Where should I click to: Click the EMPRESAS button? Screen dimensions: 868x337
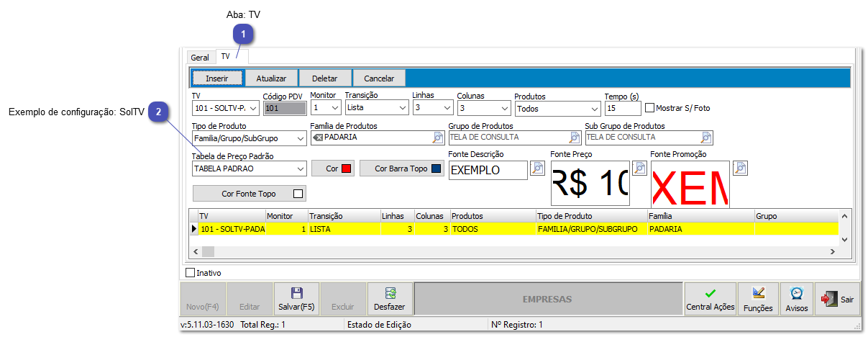[x=547, y=299]
